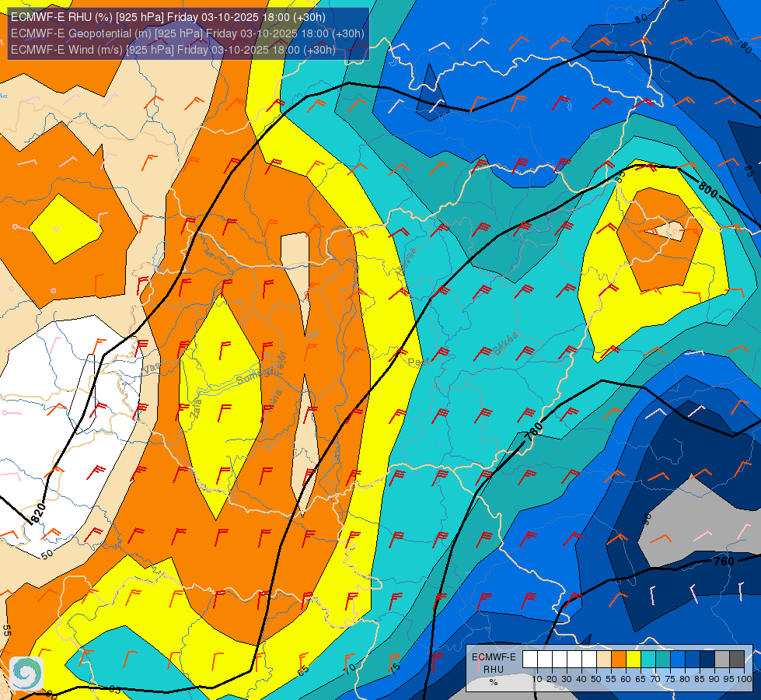Select the ECMWF-E Wind (m/s) title line
761x700 pixels.
173,50
